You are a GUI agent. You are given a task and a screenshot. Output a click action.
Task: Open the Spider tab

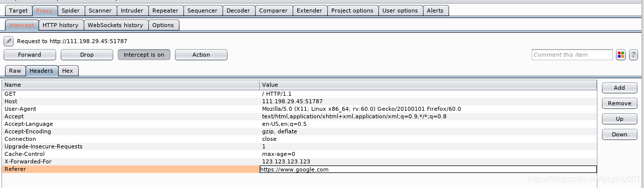71,11
